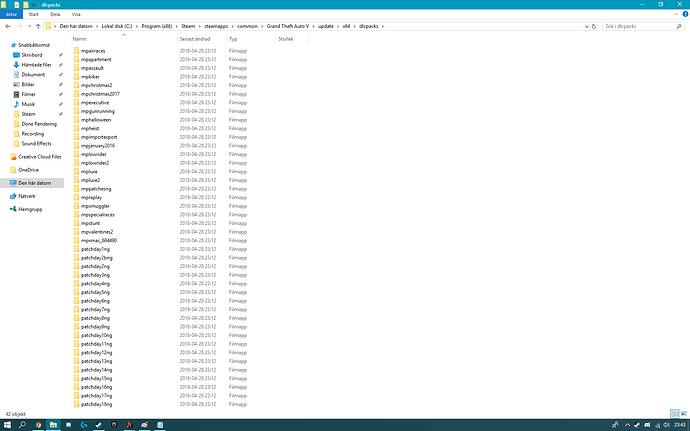Open the recent locations dropdown arrow
Viewport: 690px width, 431px height.
29,26
